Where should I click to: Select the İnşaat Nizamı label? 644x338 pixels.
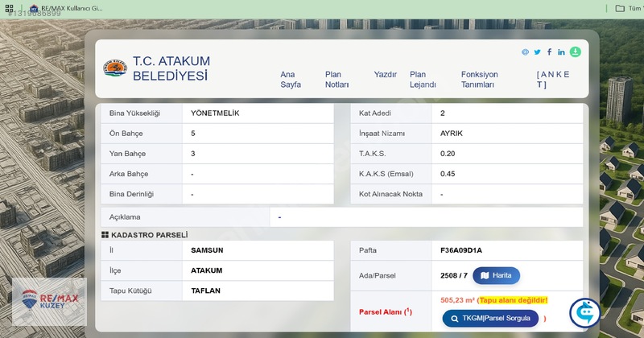tap(382, 134)
